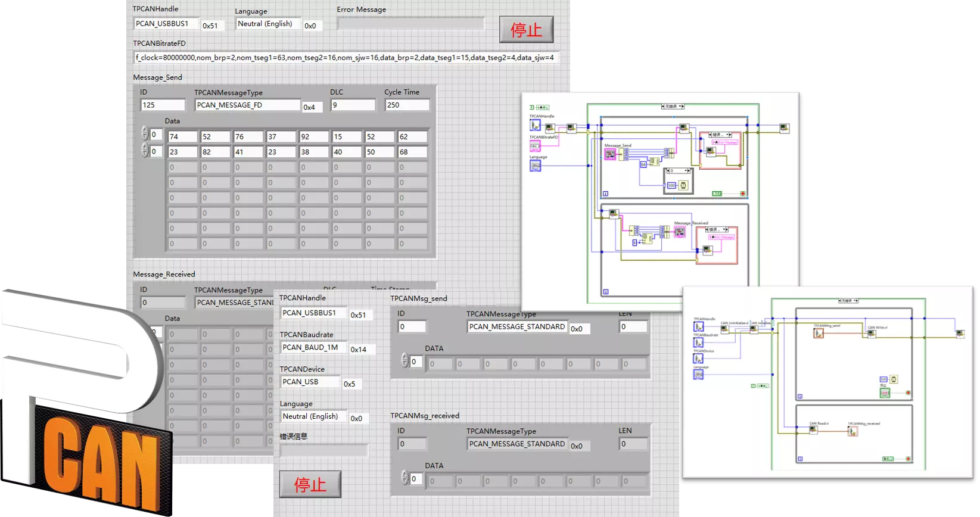Click the wait timer beside the boxed 500 constant

[683, 185]
